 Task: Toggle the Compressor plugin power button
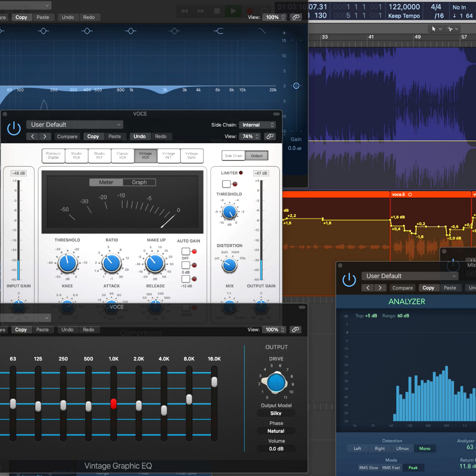pyautogui.click(x=14, y=129)
